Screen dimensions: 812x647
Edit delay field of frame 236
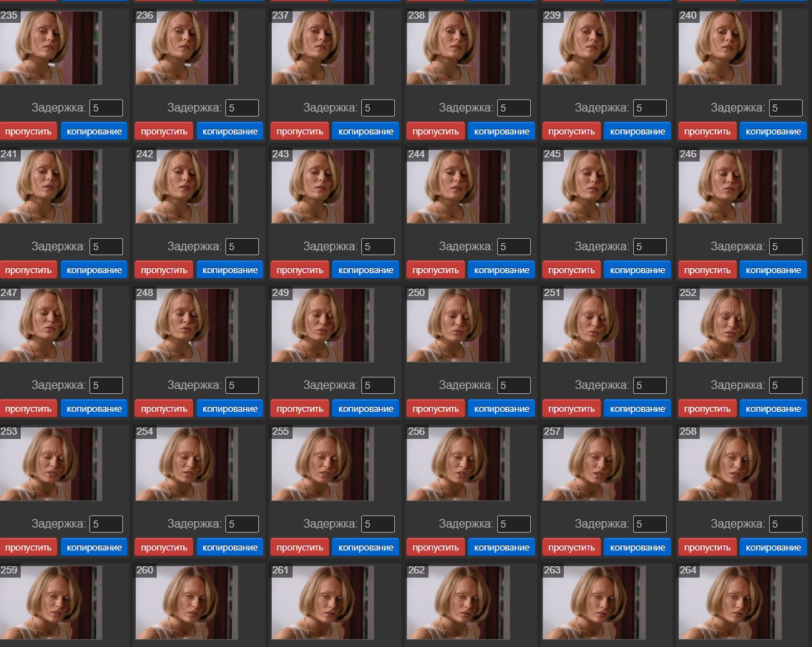[242, 108]
